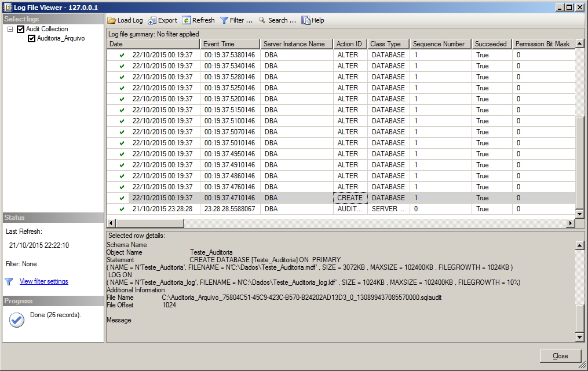Open Help from the toolbar
588x371 pixels.
313,20
